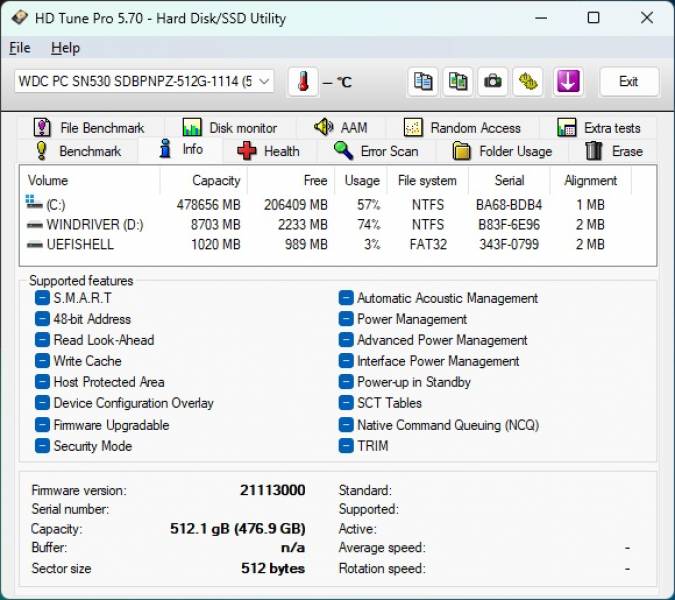Click the blue Info tab icon
Viewport: 675px width, 600px height.
point(165,149)
